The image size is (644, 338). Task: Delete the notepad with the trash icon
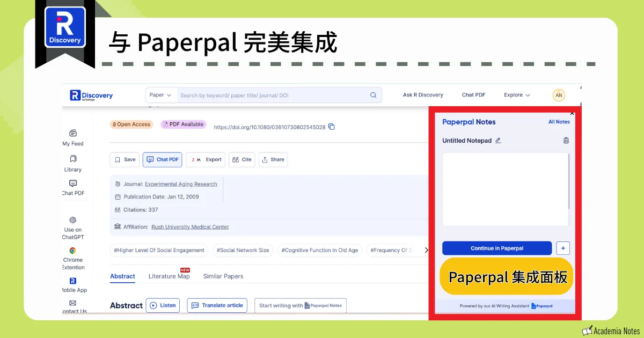(x=566, y=141)
